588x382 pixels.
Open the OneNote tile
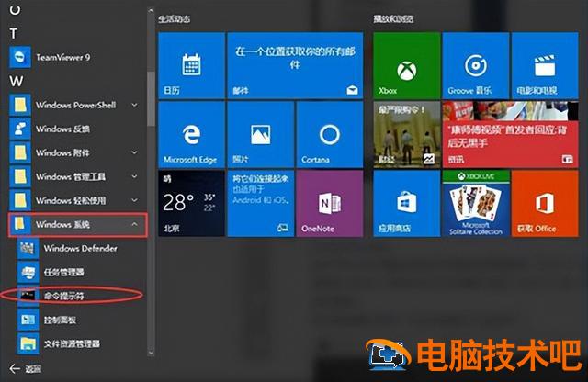click(330, 204)
